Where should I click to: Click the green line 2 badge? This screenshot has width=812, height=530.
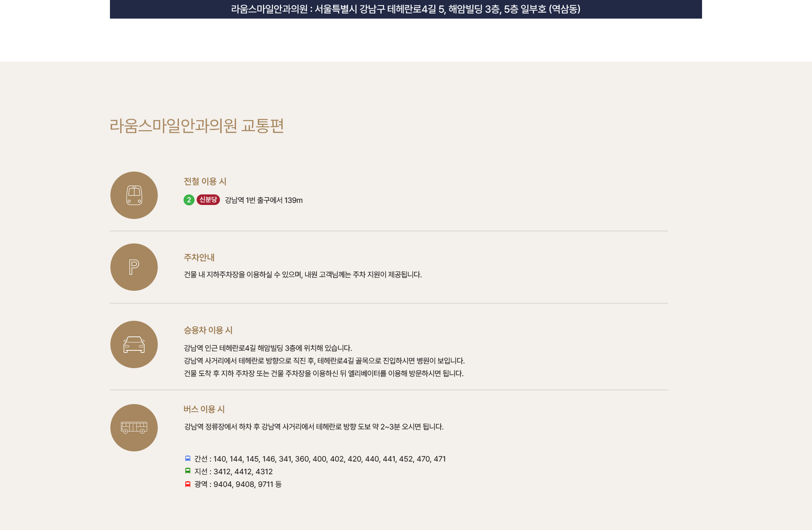189,200
